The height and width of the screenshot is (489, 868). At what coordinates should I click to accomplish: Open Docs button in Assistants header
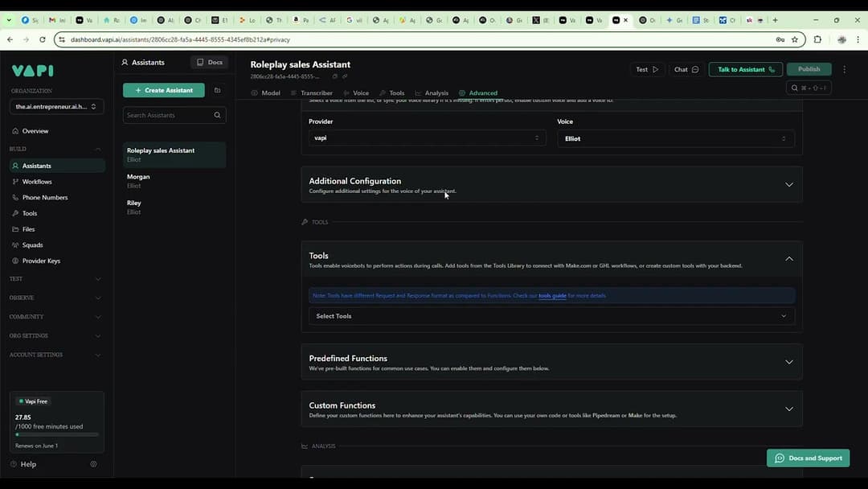point(209,62)
